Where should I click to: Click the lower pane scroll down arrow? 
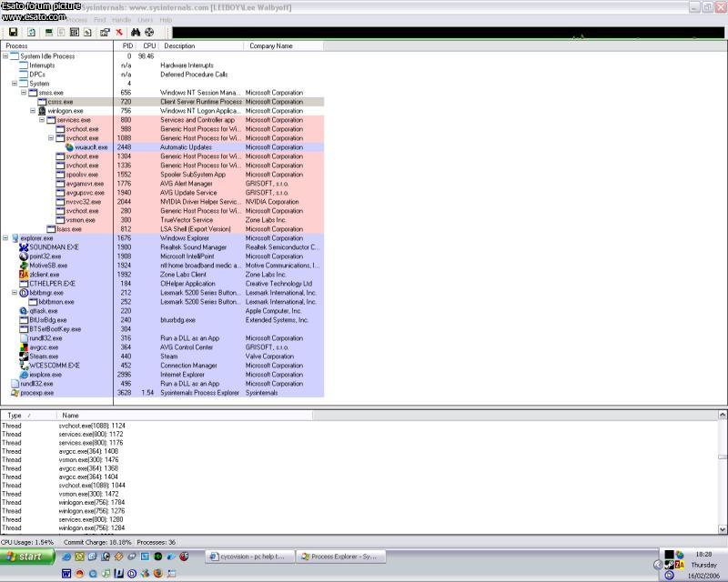pos(722,529)
